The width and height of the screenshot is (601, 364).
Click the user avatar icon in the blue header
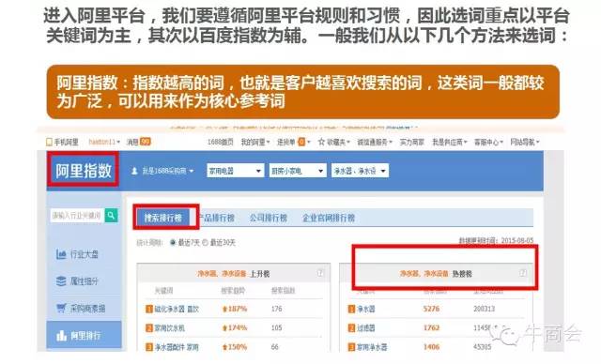pos(134,171)
